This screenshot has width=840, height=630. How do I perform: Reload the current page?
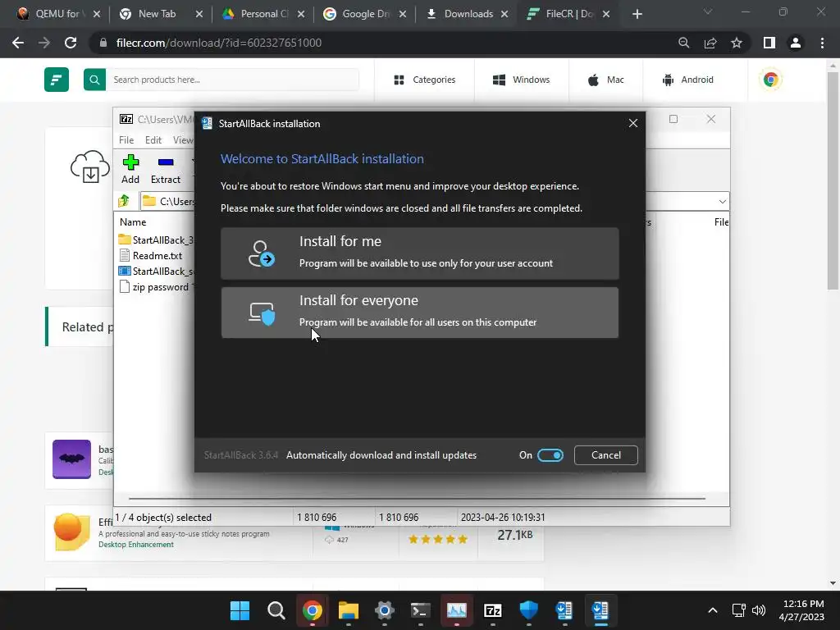[71, 43]
